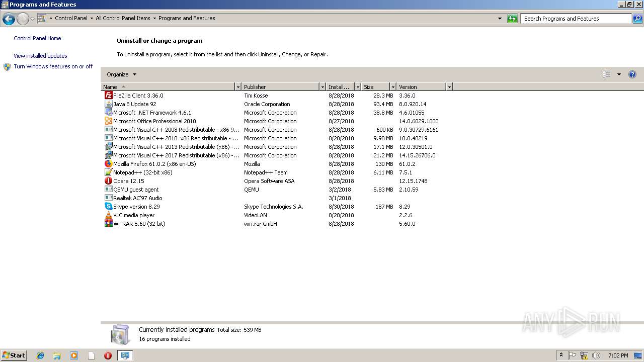
Task: Select install date "3/2/2018"
Action: [340, 190]
